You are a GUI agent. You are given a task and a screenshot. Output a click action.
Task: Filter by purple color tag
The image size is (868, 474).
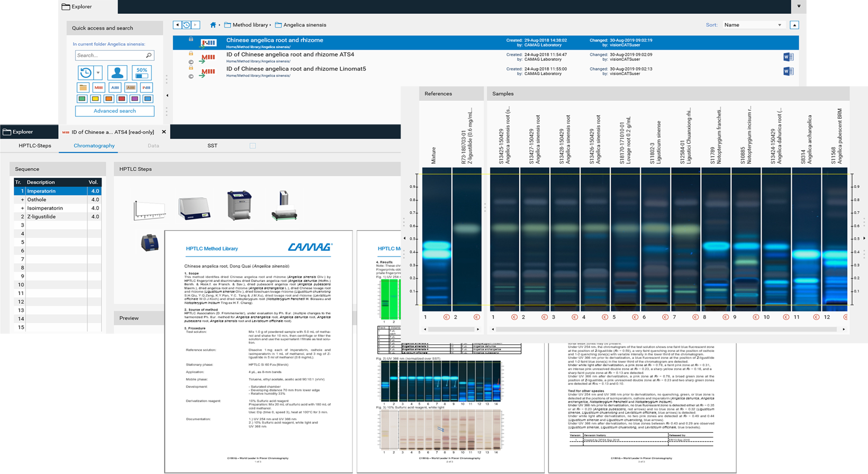(x=135, y=99)
